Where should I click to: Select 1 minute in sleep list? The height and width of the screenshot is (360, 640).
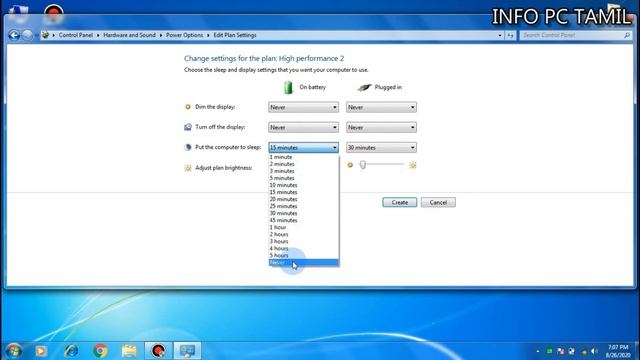[x=303, y=157]
